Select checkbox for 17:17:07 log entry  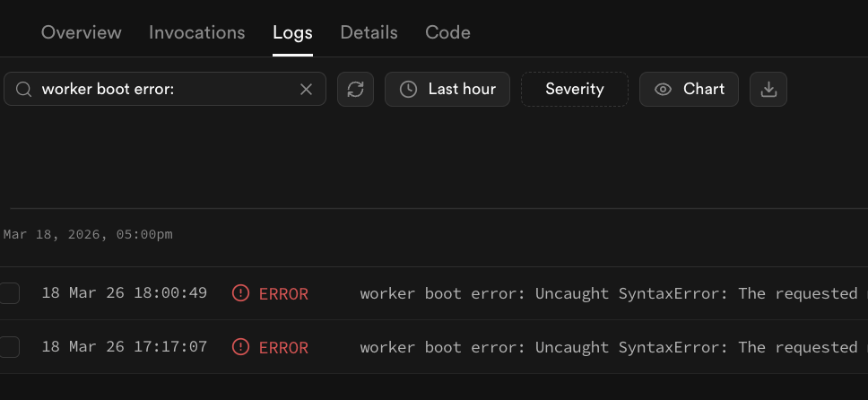9,347
